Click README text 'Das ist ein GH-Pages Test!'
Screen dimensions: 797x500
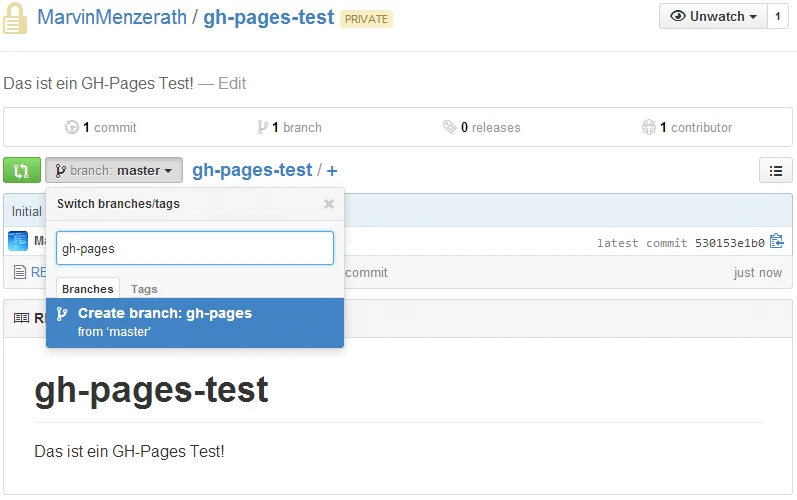click(129, 451)
